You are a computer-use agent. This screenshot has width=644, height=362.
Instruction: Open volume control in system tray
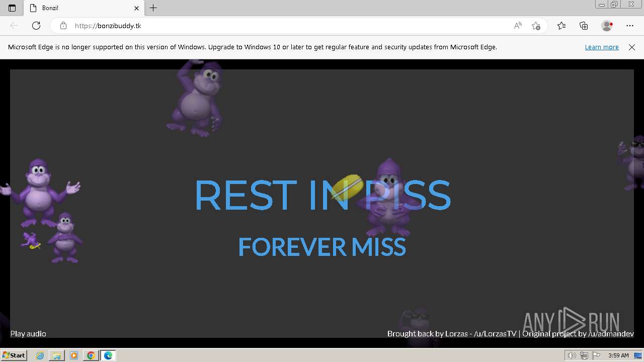pos(572,355)
